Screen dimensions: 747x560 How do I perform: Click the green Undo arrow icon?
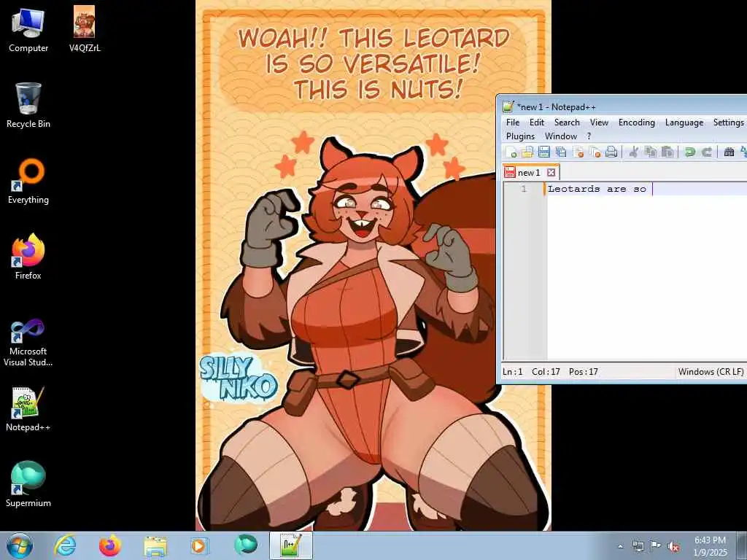click(689, 152)
